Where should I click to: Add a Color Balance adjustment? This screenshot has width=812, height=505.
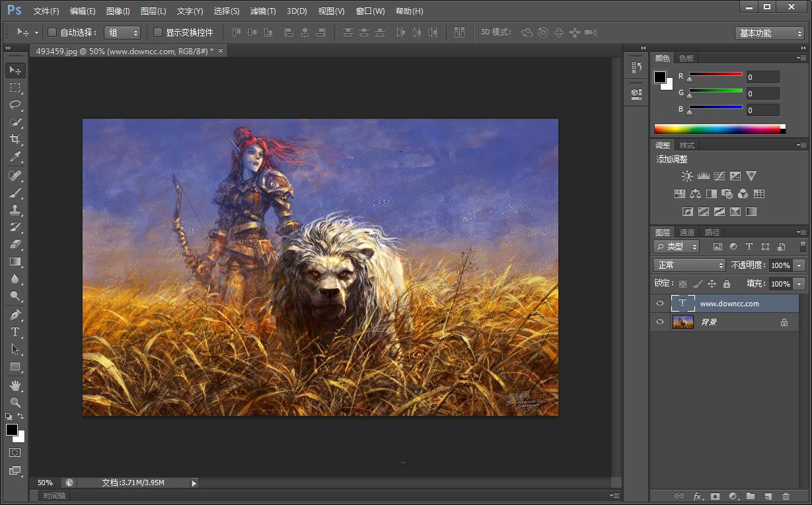point(695,194)
